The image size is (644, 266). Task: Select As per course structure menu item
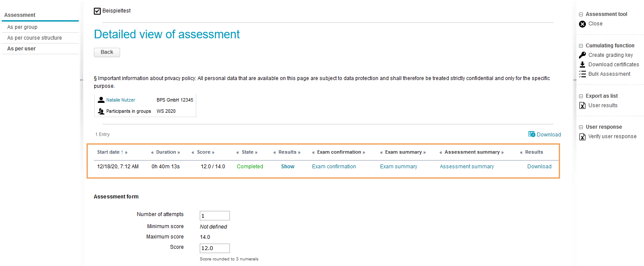click(x=34, y=38)
